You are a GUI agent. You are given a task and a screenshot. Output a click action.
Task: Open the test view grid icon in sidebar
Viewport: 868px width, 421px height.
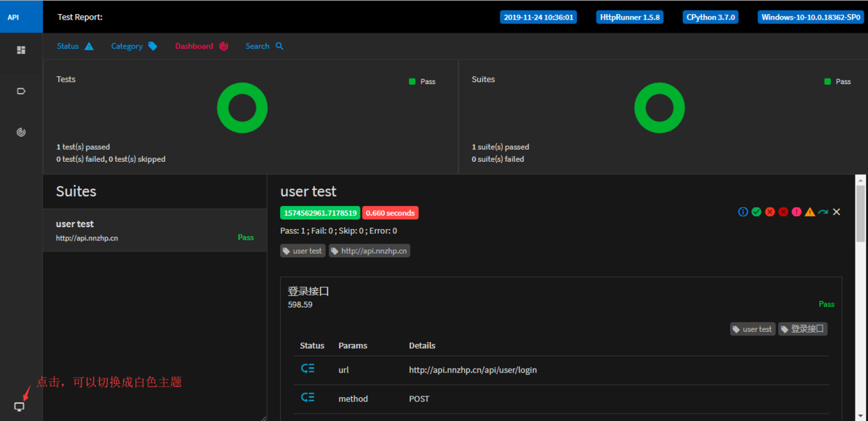tap(21, 50)
